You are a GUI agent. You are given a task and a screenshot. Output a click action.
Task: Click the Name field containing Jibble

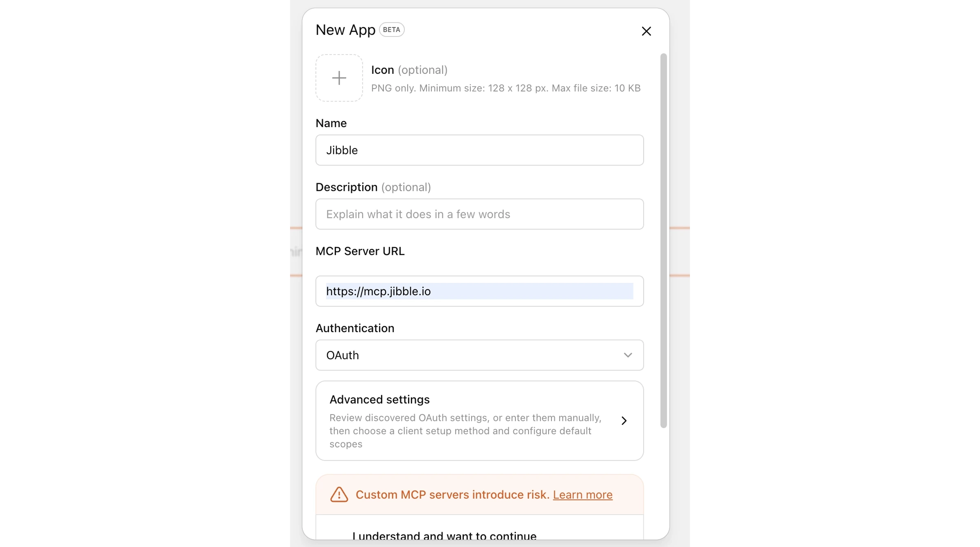479,150
